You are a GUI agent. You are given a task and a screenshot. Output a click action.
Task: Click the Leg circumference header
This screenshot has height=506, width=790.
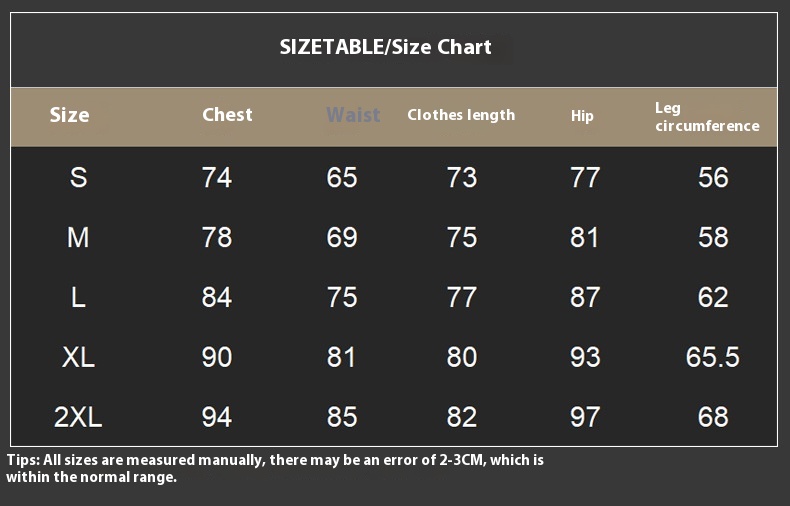[x=707, y=117]
